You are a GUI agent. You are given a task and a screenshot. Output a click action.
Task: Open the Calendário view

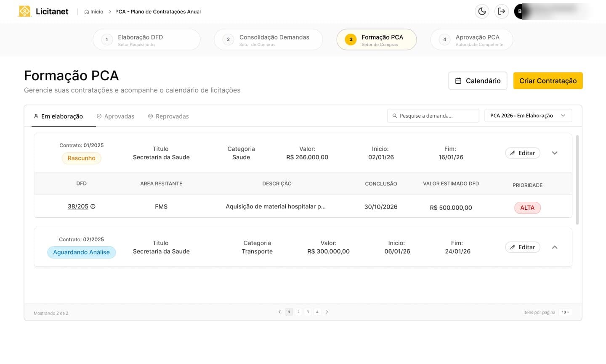click(478, 81)
